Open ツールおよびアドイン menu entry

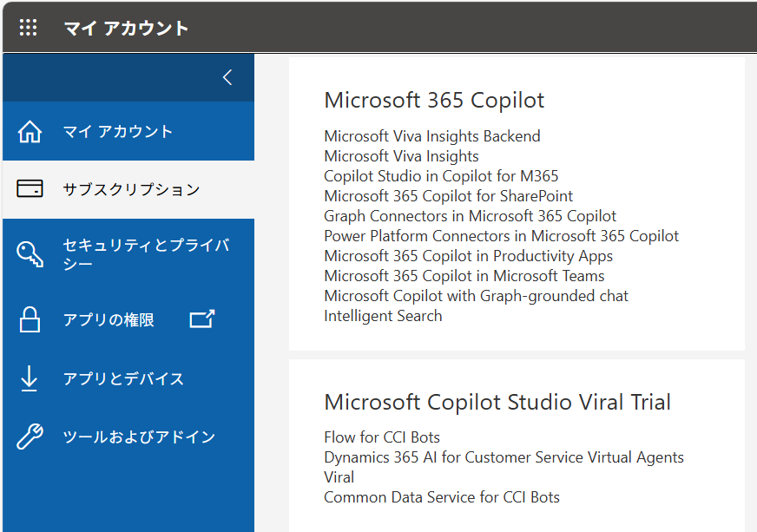coord(128,437)
